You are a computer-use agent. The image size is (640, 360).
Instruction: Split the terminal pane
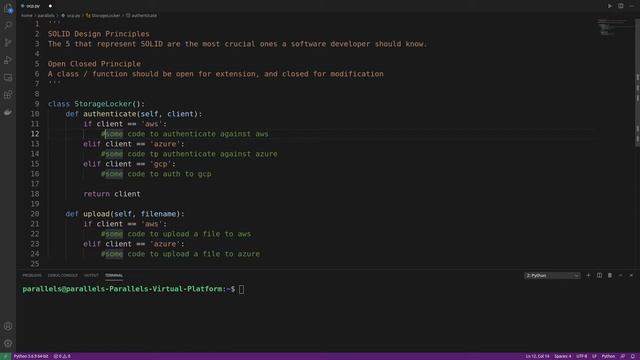point(599,276)
